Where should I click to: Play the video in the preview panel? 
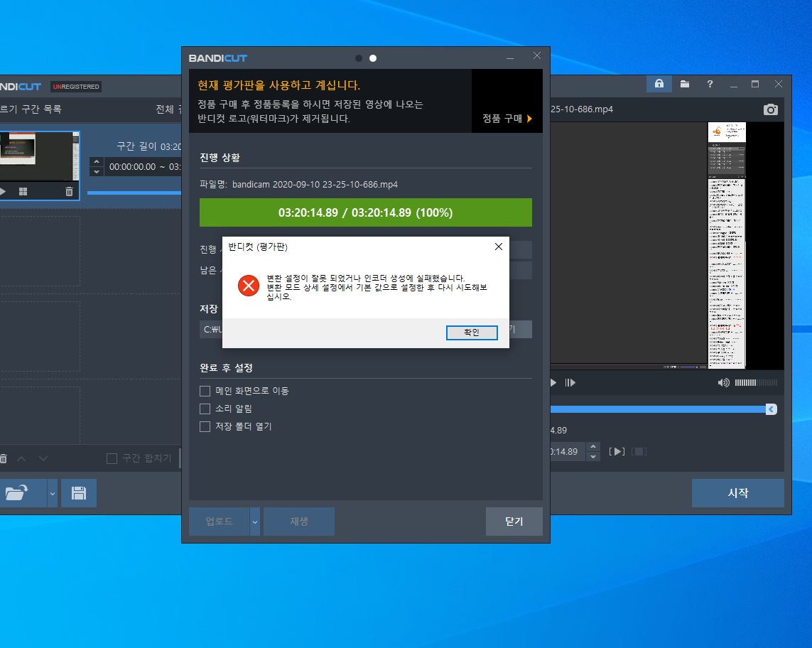pos(553,383)
